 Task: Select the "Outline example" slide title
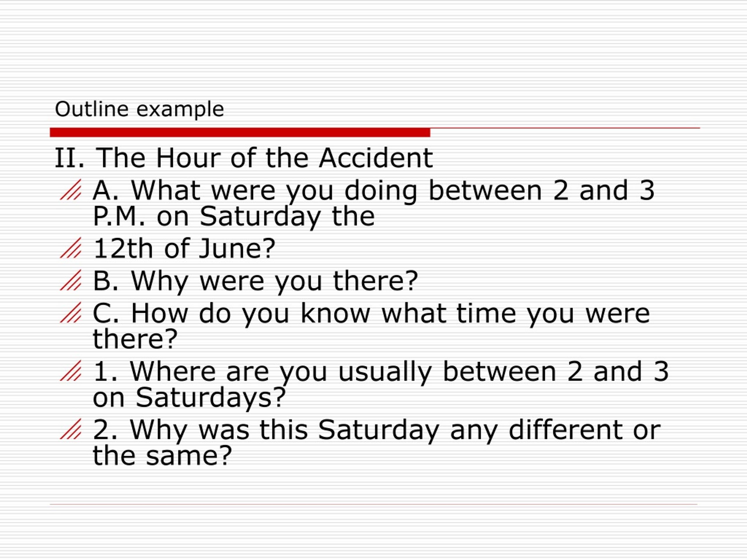coord(139,109)
